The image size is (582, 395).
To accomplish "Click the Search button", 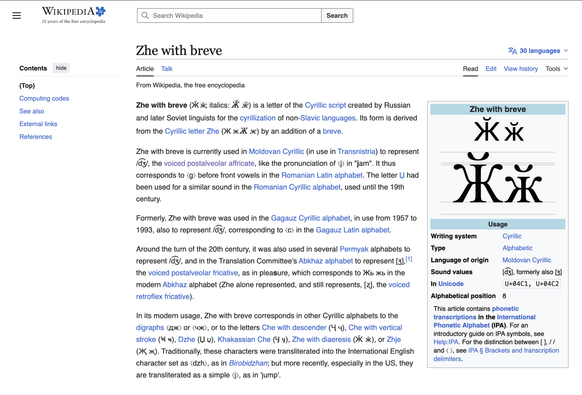I will coord(337,16).
